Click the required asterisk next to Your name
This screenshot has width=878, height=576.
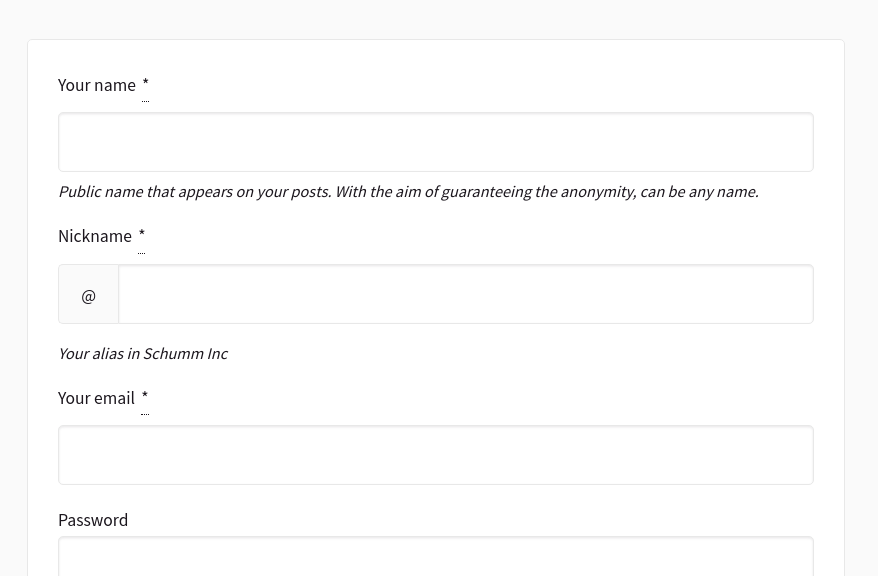(146, 85)
